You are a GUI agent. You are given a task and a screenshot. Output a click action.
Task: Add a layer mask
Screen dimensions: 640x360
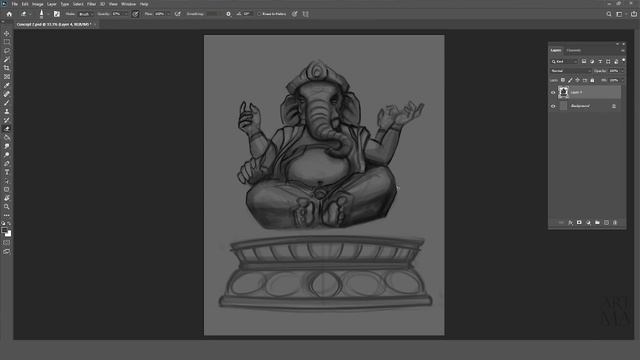579,222
